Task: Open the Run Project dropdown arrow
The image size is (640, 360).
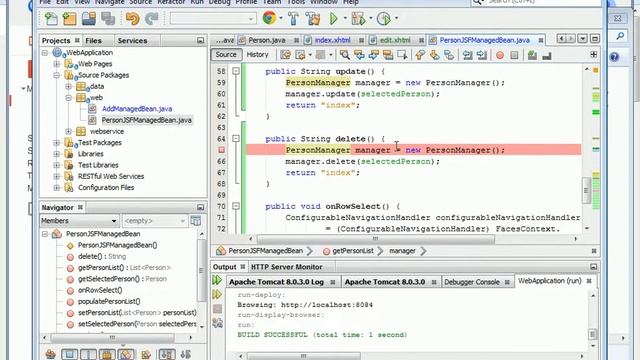Action: pyautogui.click(x=345, y=18)
